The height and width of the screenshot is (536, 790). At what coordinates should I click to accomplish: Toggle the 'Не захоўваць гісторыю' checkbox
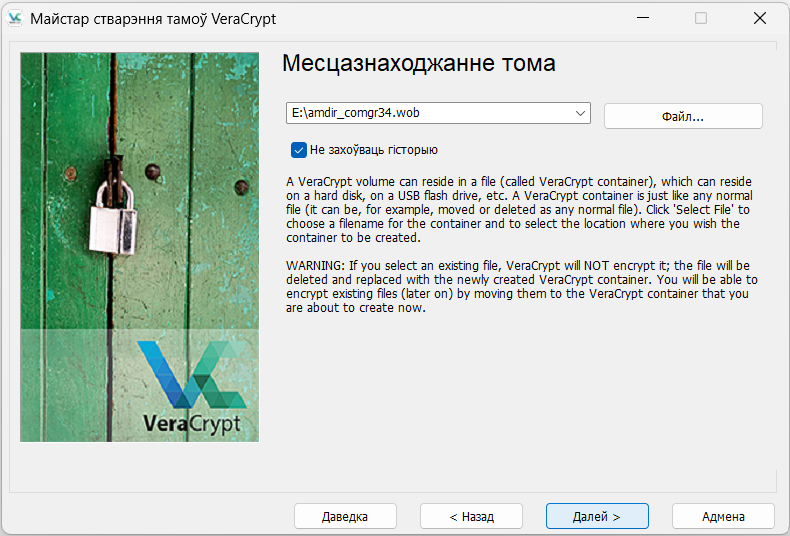(x=299, y=150)
